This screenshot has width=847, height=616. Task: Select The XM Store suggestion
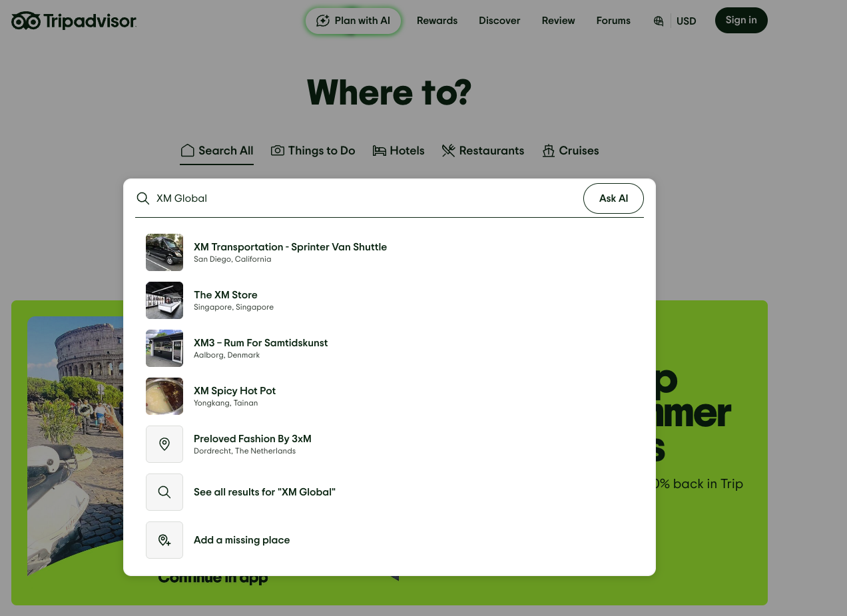point(390,300)
